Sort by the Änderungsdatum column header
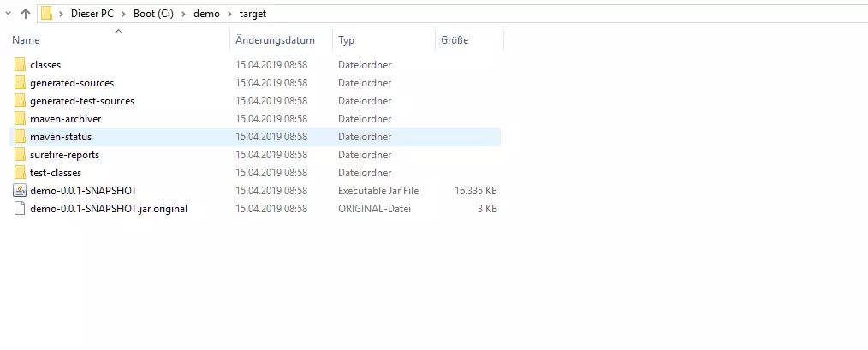 click(x=275, y=40)
